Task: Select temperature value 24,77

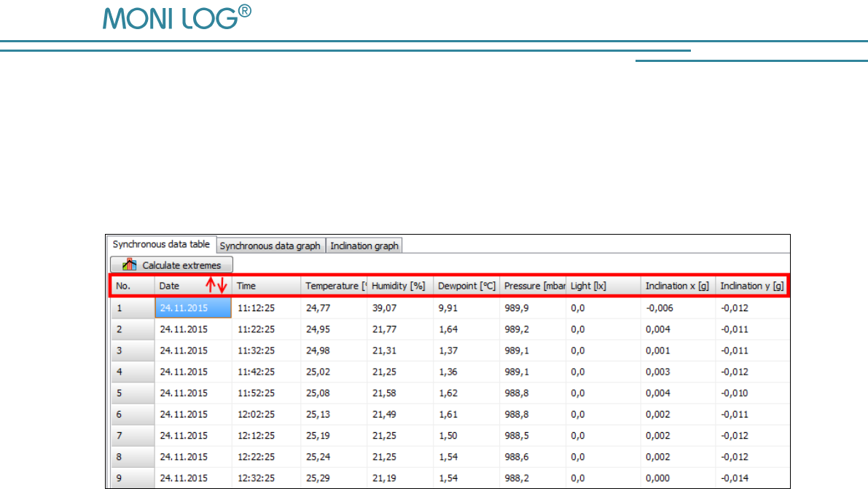Action: tap(318, 308)
